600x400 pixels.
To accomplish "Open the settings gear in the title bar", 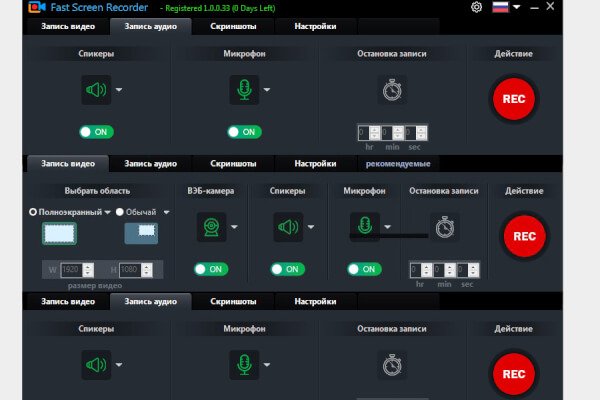I will click(476, 7).
